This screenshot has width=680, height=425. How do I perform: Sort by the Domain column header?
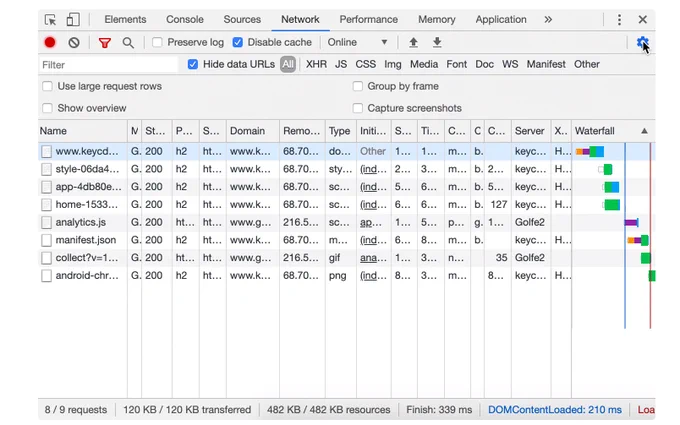(253, 131)
